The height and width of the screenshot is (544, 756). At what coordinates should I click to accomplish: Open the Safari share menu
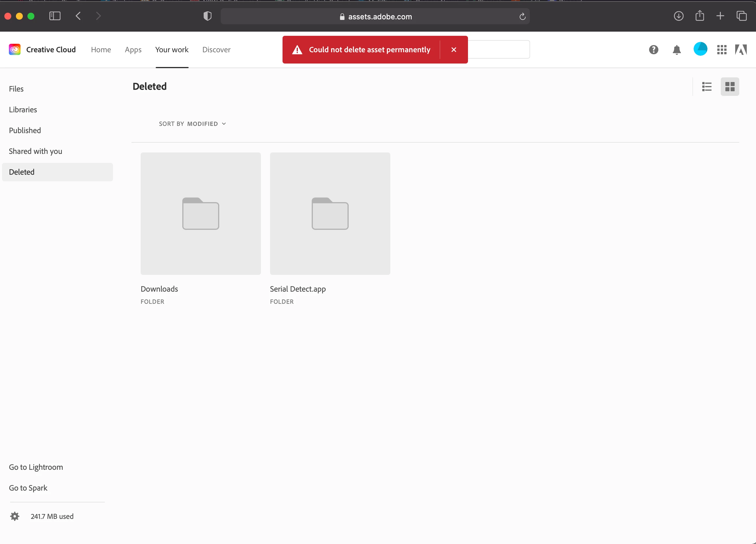[699, 16]
